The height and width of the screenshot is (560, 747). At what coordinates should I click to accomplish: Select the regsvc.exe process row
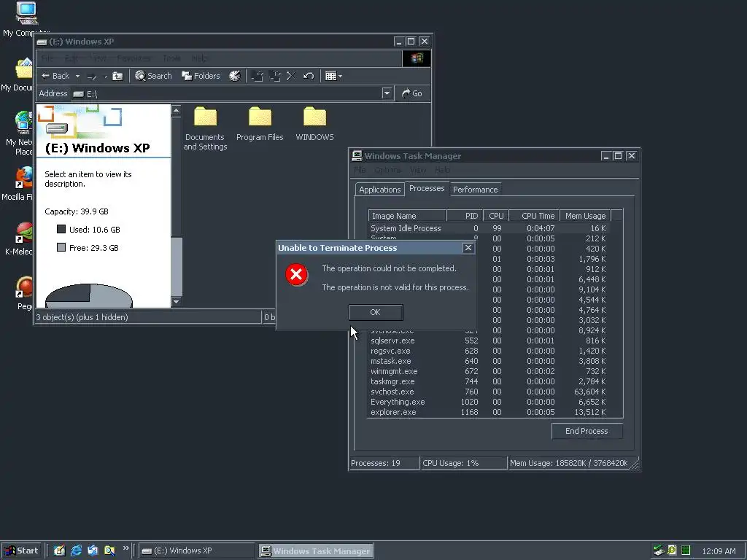click(x=489, y=351)
